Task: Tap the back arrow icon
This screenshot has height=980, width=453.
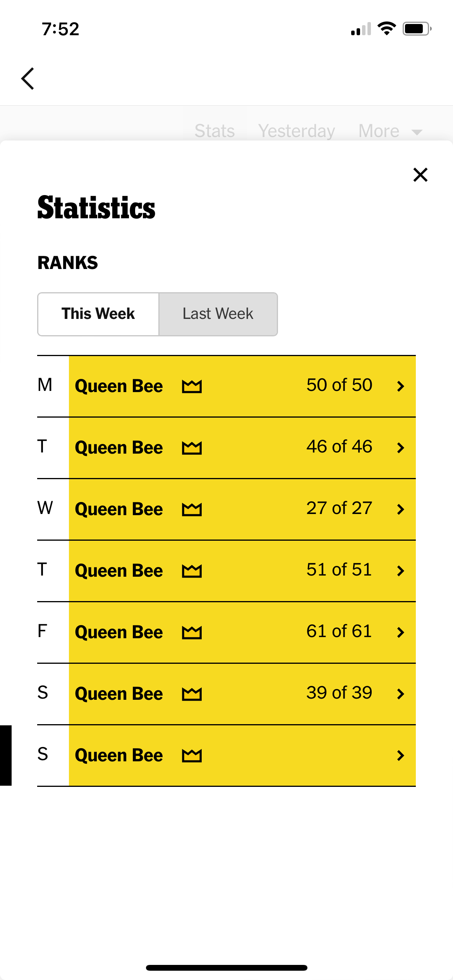Action: tap(28, 79)
